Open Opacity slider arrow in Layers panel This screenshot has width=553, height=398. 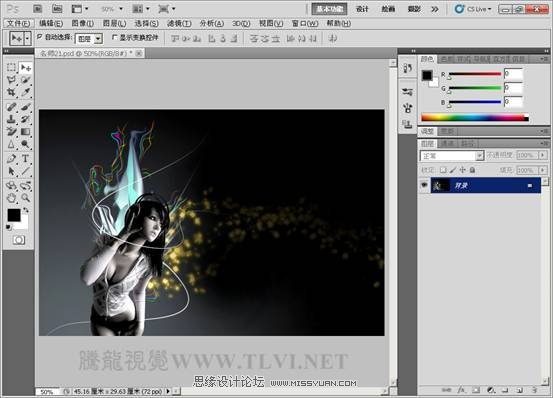543,155
